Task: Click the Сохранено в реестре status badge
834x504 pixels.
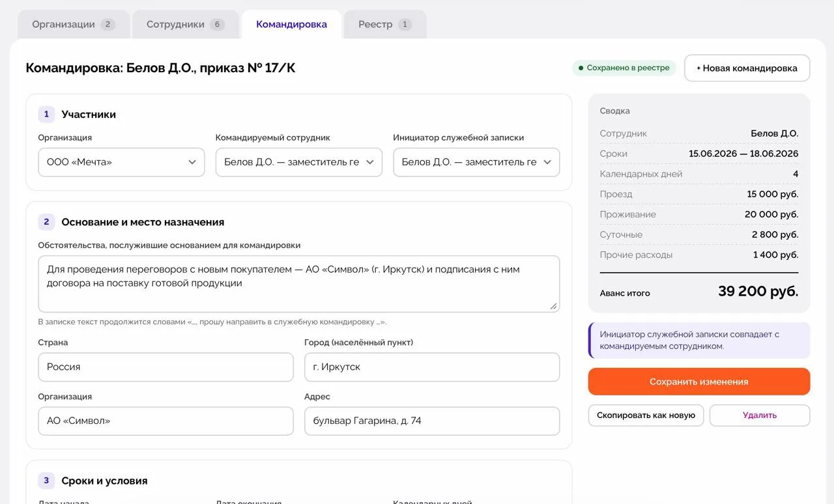Action: pos(624,68)
